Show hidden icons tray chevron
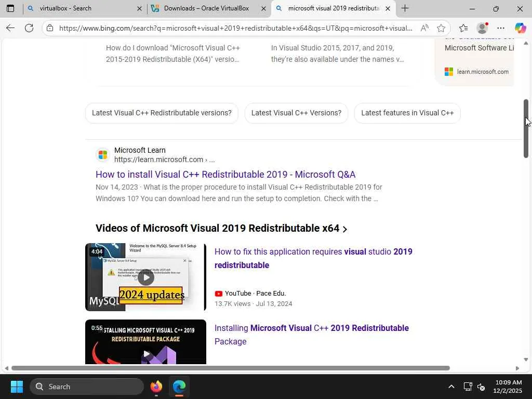 click(451, 387)
